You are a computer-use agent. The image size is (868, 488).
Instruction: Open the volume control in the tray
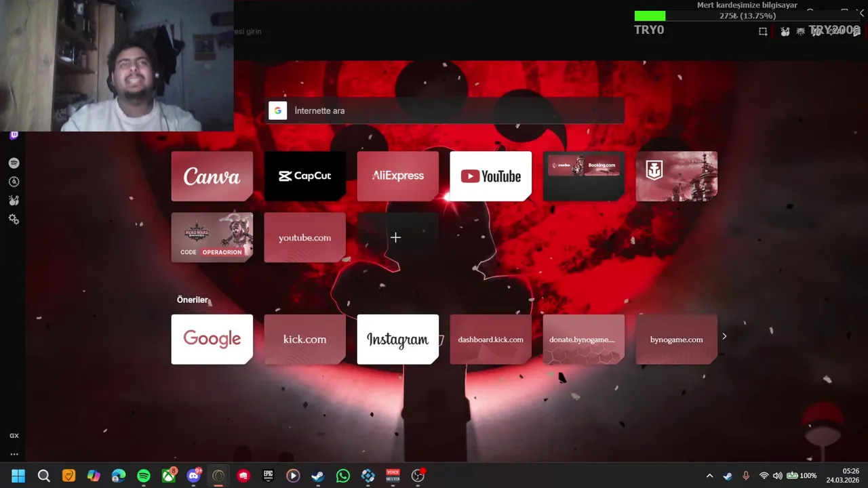[x=777, y=476]
